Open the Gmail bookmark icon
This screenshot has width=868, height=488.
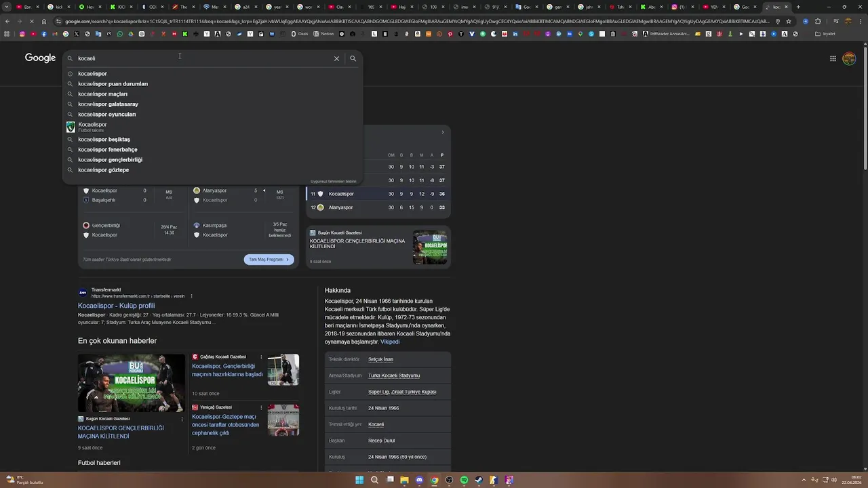[55, 34]
